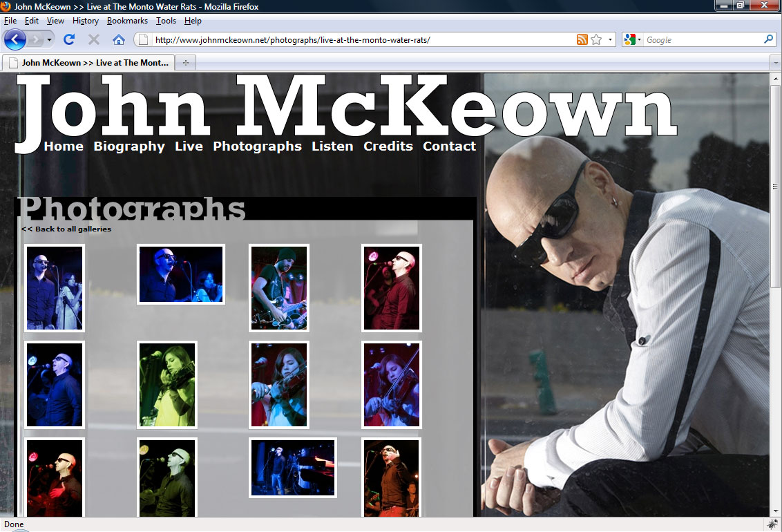Open the Live page link
Image resolution: width=782 pixels, height=532 pixels.
[x=189, y=146]
